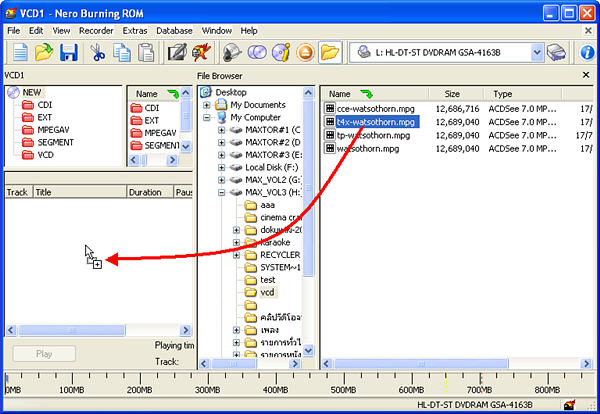The height and width of the screenshot is (414, 600).
Task: Expand the RECYCLER folder
Action: click(x=236, y=255)
